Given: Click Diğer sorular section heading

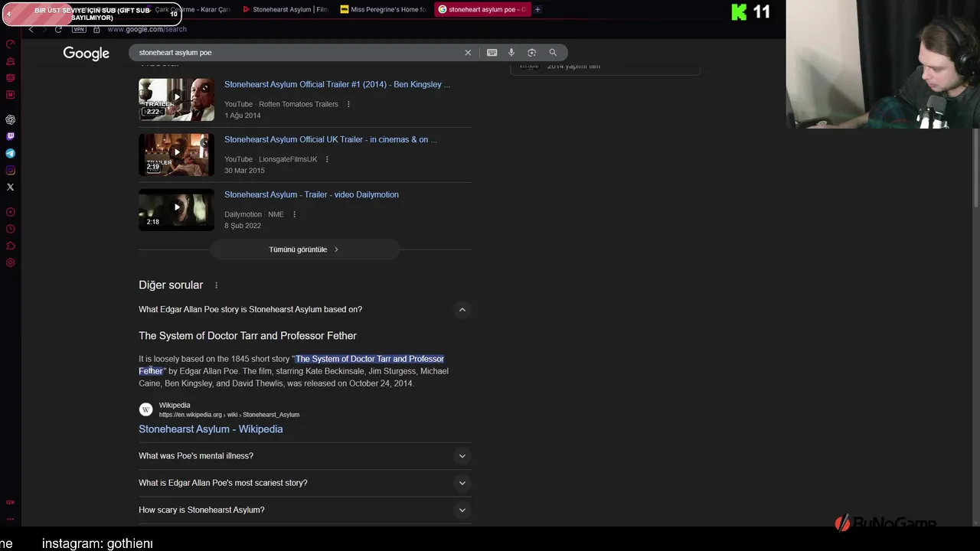Looking at the screenshot, I should 171,285.
